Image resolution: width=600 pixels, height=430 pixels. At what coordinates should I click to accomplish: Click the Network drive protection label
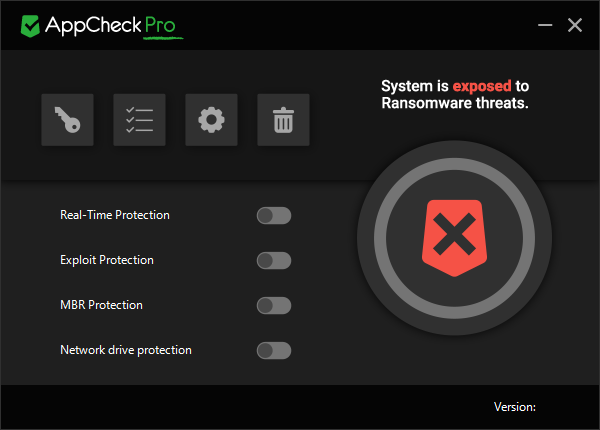pos(126,350)
